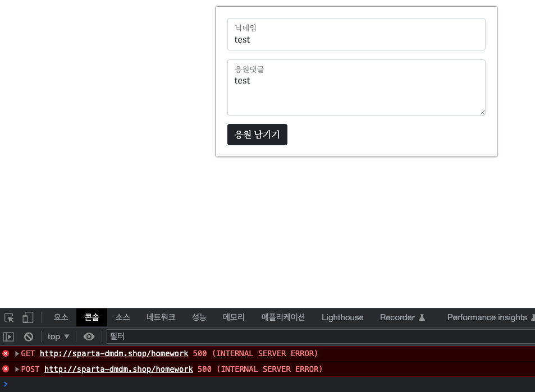Activate the inspect element picker icon
This screenshot has width=535, height=392.
(x=9, y=317)
